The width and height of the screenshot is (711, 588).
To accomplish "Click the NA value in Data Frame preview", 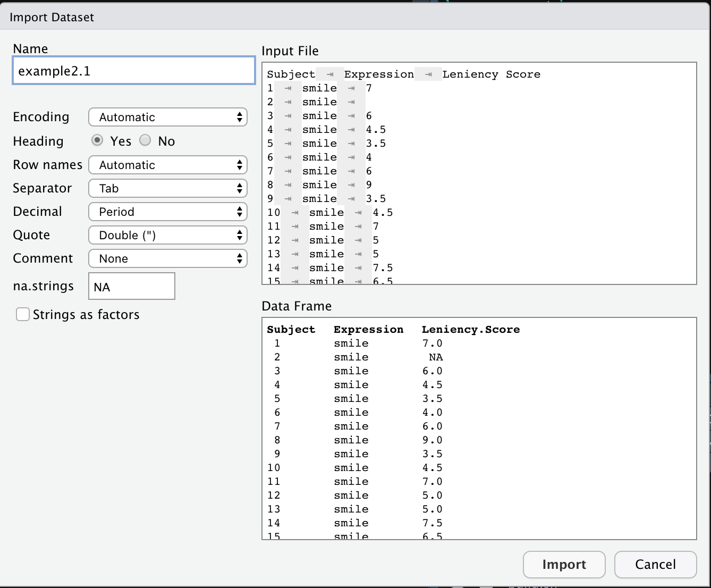I will point(436,357).
